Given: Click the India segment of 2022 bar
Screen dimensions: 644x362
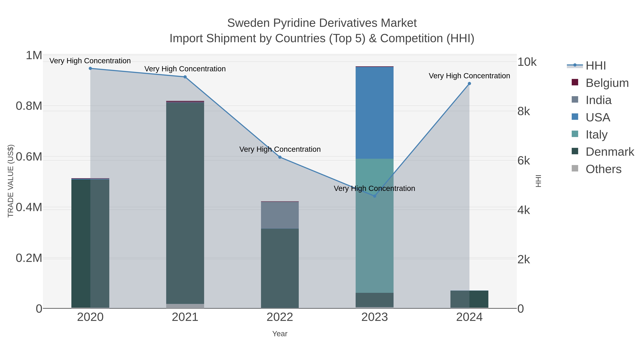Looking at the screenshot, I should coord(280,215).
